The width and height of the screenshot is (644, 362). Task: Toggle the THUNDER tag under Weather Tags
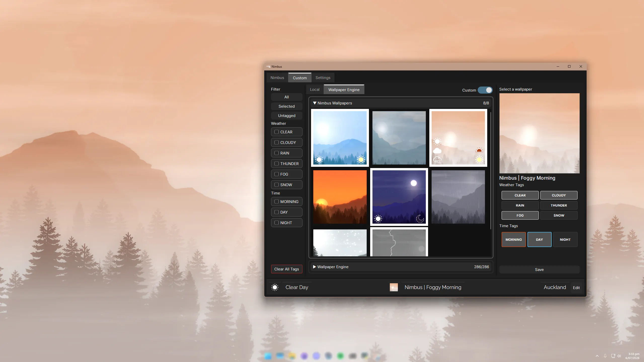click(x=559, y=205)
